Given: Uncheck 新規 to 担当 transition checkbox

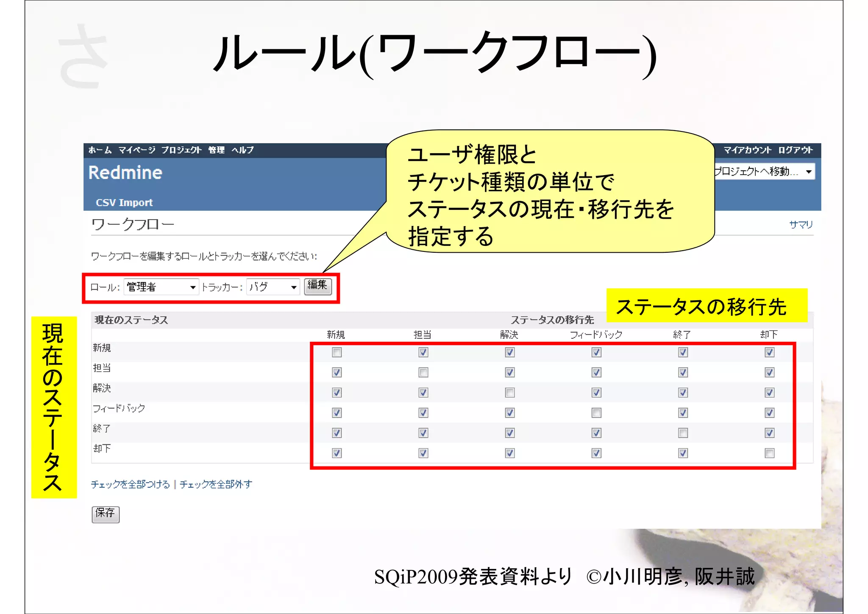Looking at the screenshot, I should [423, 352].
